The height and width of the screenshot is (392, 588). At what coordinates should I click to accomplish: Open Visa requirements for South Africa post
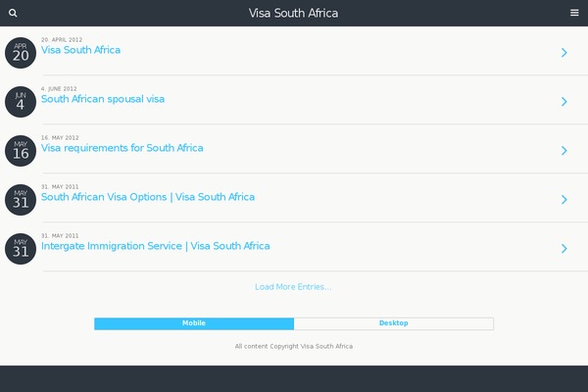click(122, 148)
